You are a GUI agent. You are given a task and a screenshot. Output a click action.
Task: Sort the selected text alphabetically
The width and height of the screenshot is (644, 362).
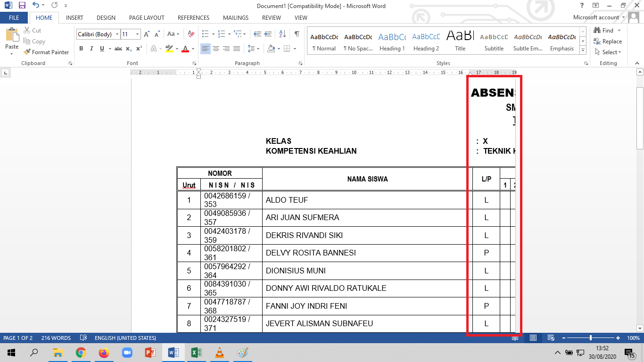click(283, 34)
